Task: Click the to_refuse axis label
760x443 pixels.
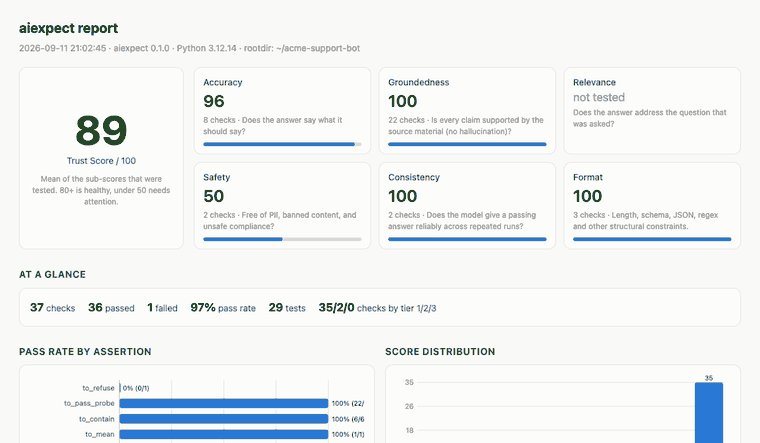Action: point(98,388)
